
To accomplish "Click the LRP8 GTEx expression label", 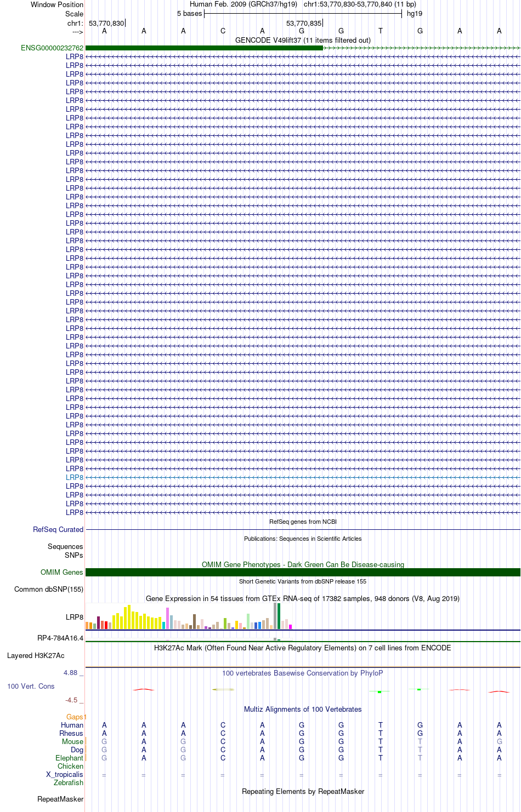I will point(75,617).
